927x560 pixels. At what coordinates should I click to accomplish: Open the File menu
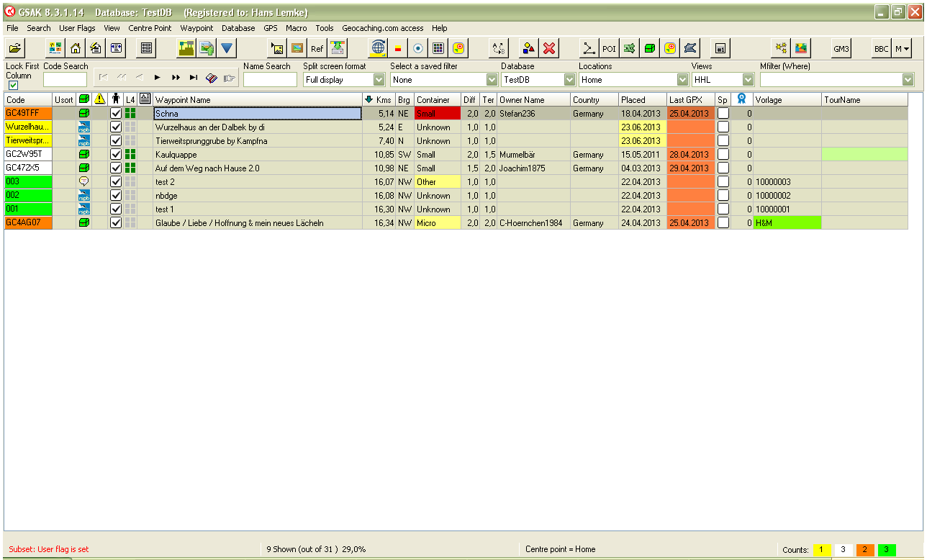(x=12, y=28)
